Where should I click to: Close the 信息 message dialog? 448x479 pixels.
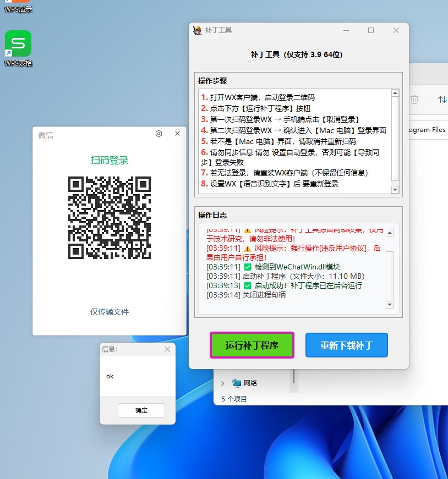[167, 349]
